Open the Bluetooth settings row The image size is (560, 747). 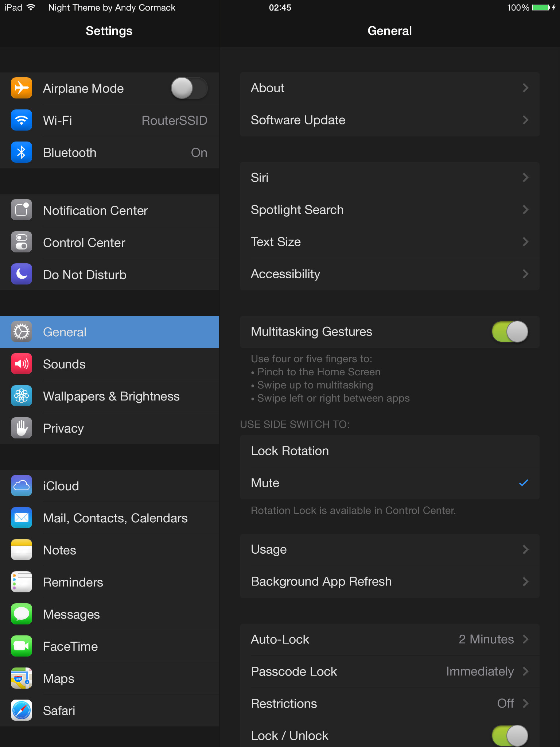pos(109,152)
